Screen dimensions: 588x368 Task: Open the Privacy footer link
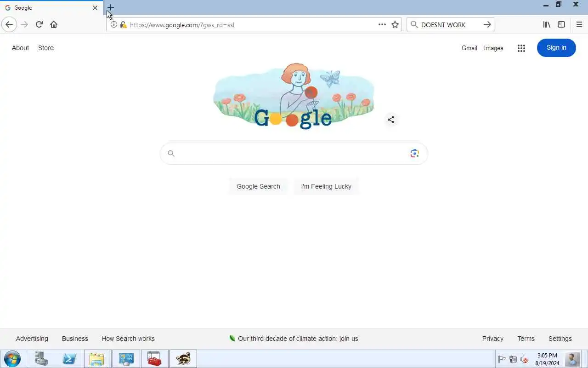pos(493,339)
